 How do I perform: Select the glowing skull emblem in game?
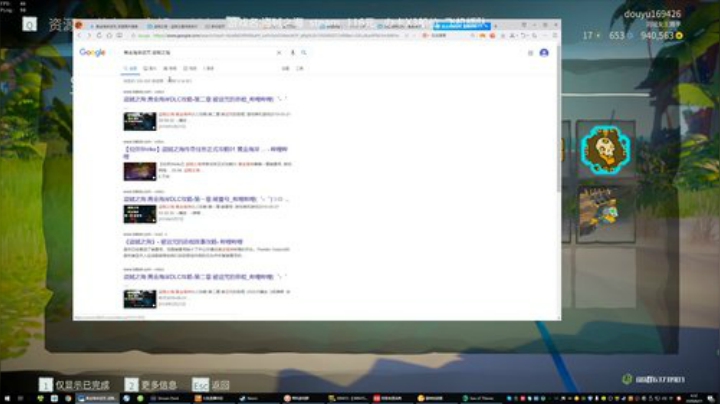coord(606,150)
